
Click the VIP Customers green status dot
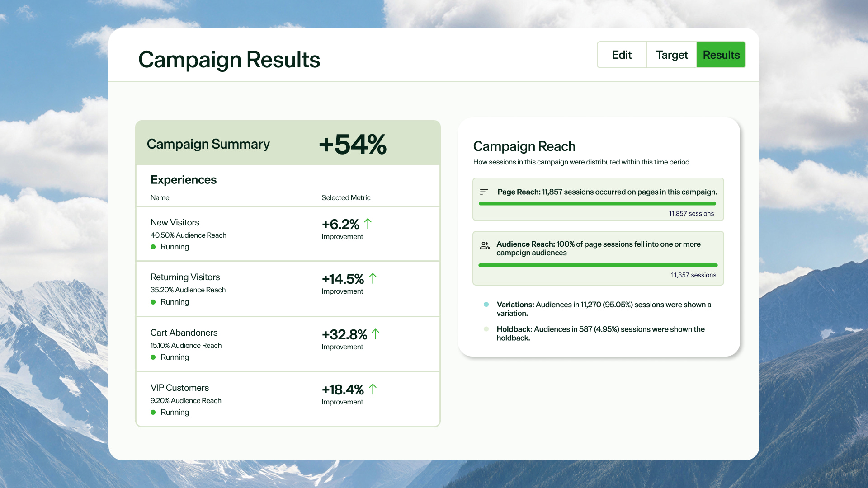tap(153, 413)
